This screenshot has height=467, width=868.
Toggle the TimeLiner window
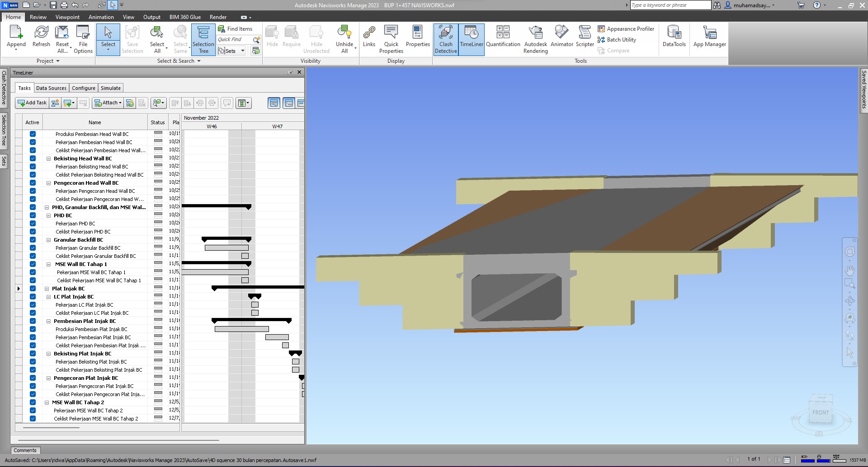click(x=472, y=39)
